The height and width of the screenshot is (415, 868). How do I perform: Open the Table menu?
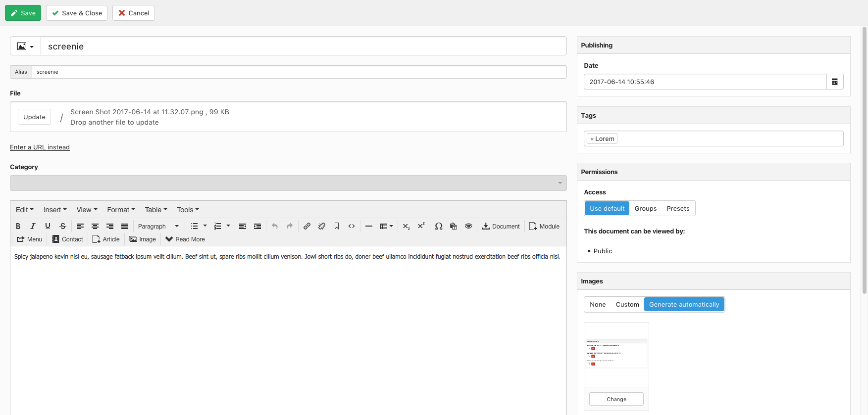pos(156,210)
